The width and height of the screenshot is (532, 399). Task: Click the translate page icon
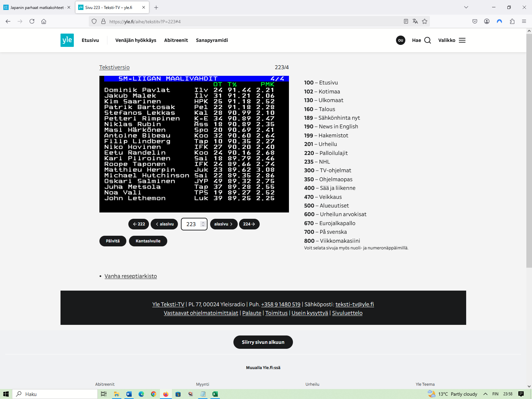[x=415, y=21]
